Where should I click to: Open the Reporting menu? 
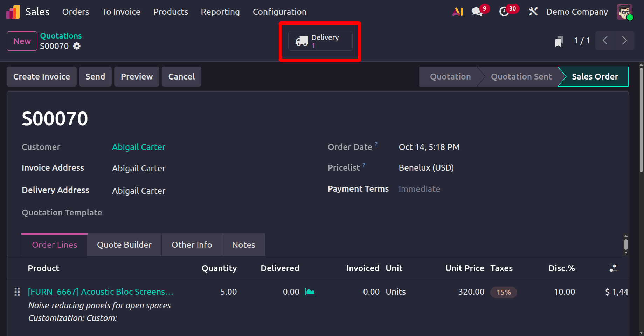click(220, 12)
